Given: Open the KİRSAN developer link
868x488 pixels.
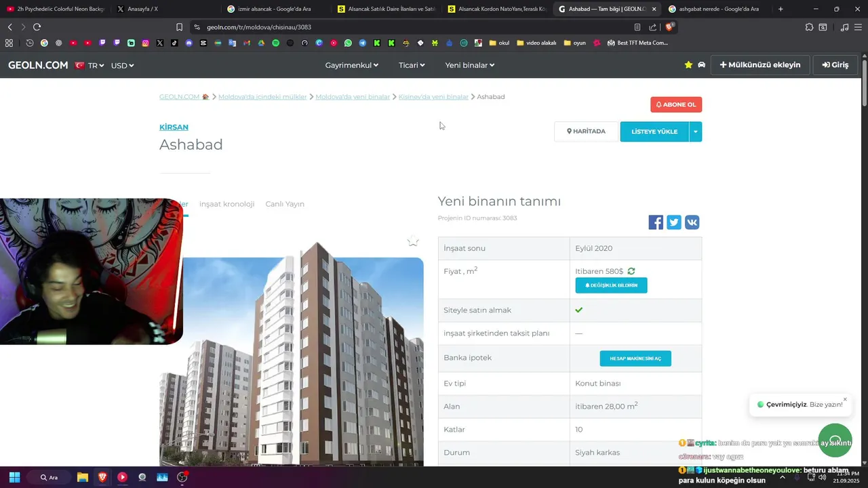Looking at the screenshot, I should click(174, 127).
